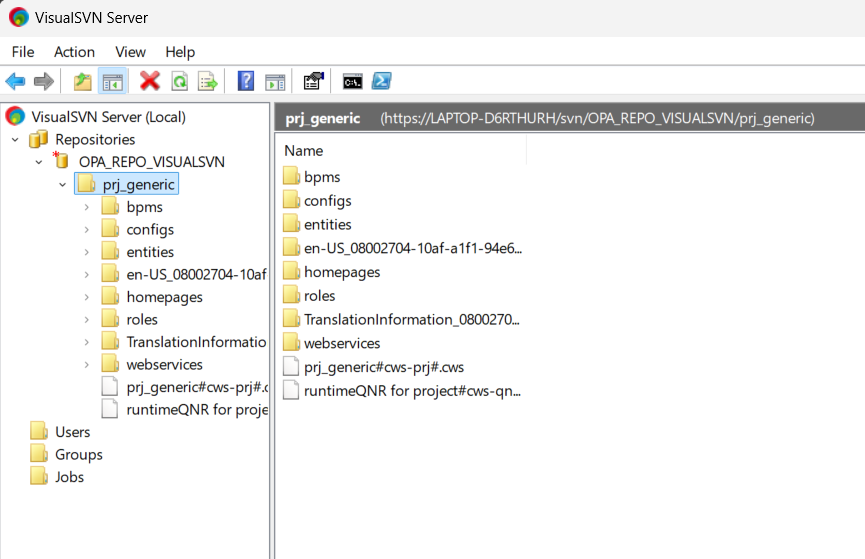Select the Jobs node in tree

pyautogui.click(x=57, y=477)
